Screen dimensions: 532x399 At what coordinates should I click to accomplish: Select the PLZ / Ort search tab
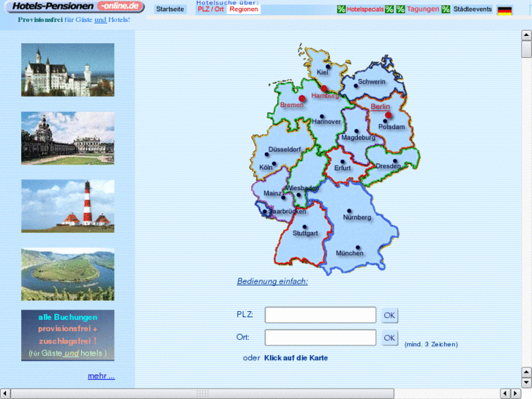(x=211, y=10)
